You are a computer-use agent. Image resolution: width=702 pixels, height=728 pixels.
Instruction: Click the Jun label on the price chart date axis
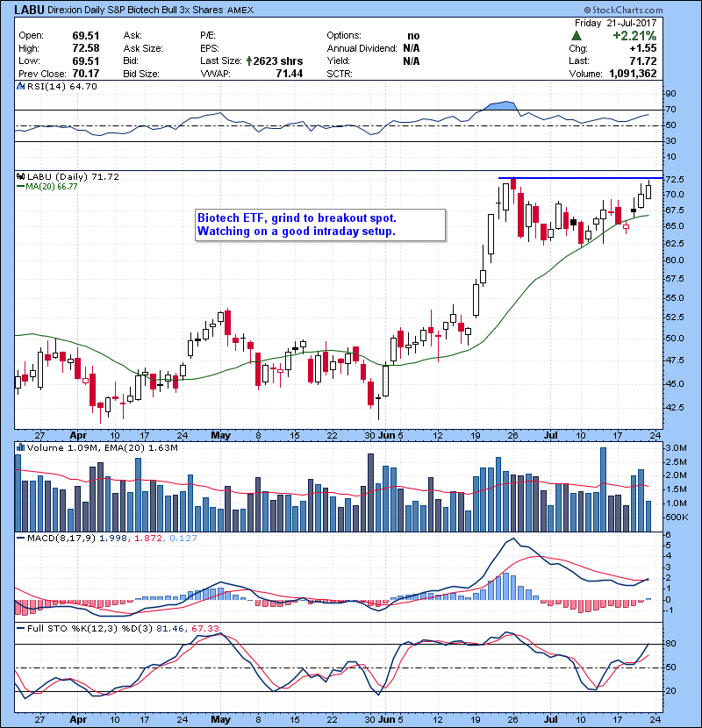(387, 436)
